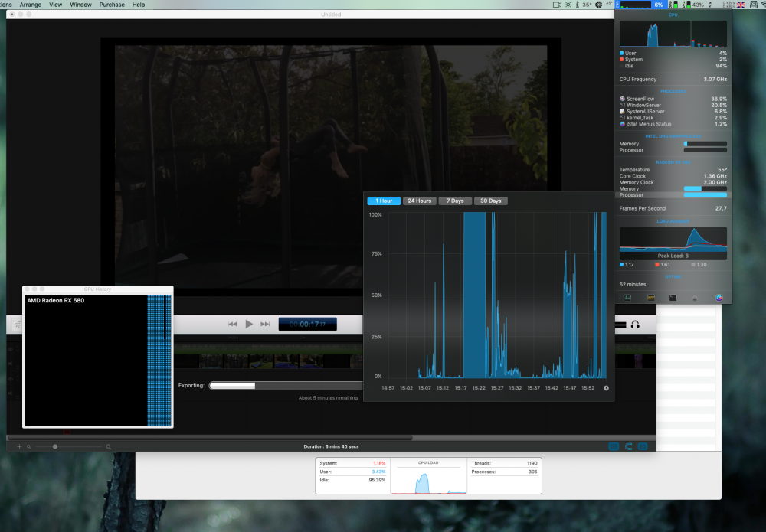Click the large magnifier zoom-in icon
Screen dimensions: 766x532
pos(109,446)
